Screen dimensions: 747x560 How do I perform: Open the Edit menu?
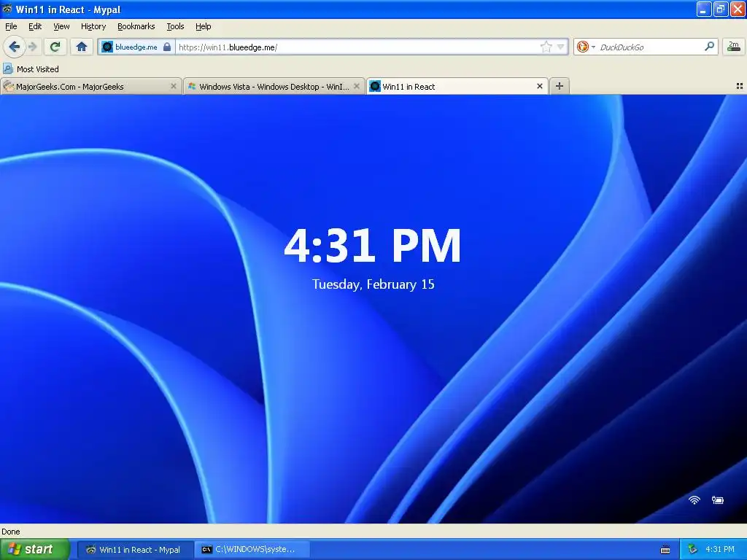tap(35, 26)
